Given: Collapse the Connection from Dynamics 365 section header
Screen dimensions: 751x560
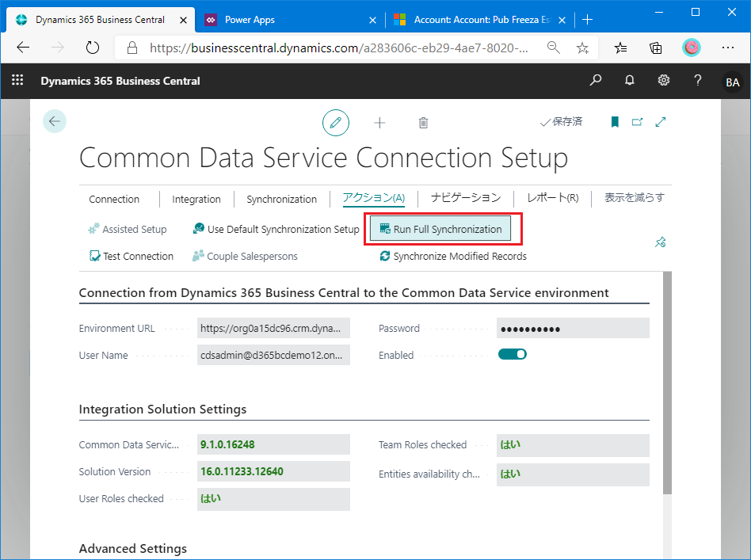Looking at the screenshot, I should point(344,293).
